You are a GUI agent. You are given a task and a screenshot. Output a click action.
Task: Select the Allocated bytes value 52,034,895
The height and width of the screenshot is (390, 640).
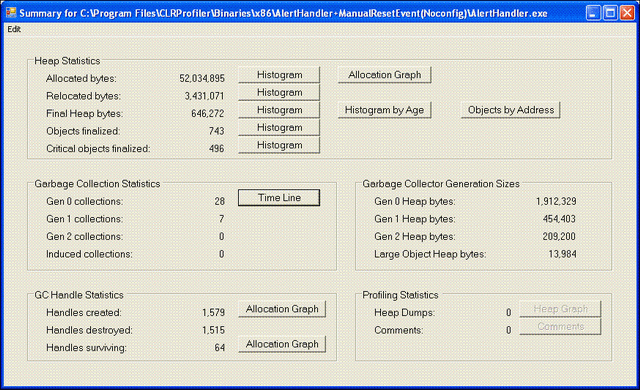click(202, 78)
